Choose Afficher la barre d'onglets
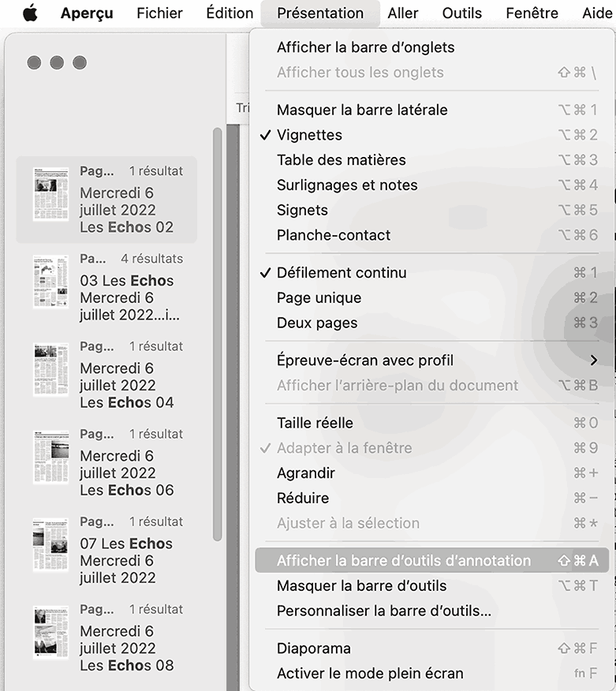The height and width of the screenshot is (691, 616). [431, 47]
